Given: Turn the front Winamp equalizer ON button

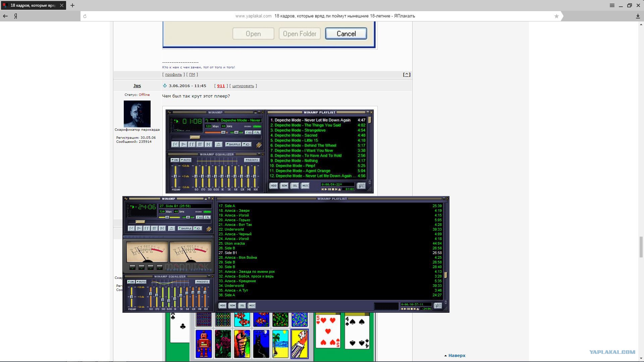Looking at the screenshot, I should click(x=131, y=282).
